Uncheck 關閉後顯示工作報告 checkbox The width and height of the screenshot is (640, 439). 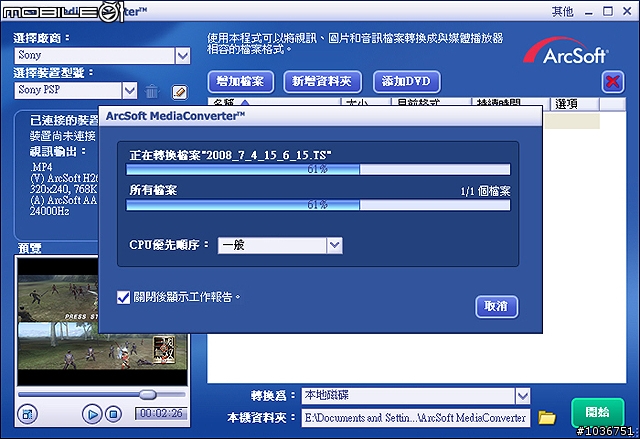point(123,297)
